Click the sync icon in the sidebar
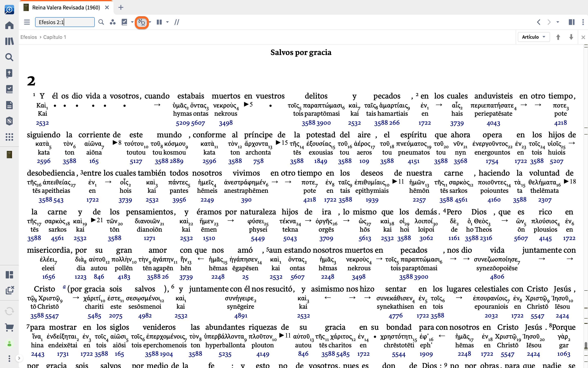 click(x=9, y=311)
